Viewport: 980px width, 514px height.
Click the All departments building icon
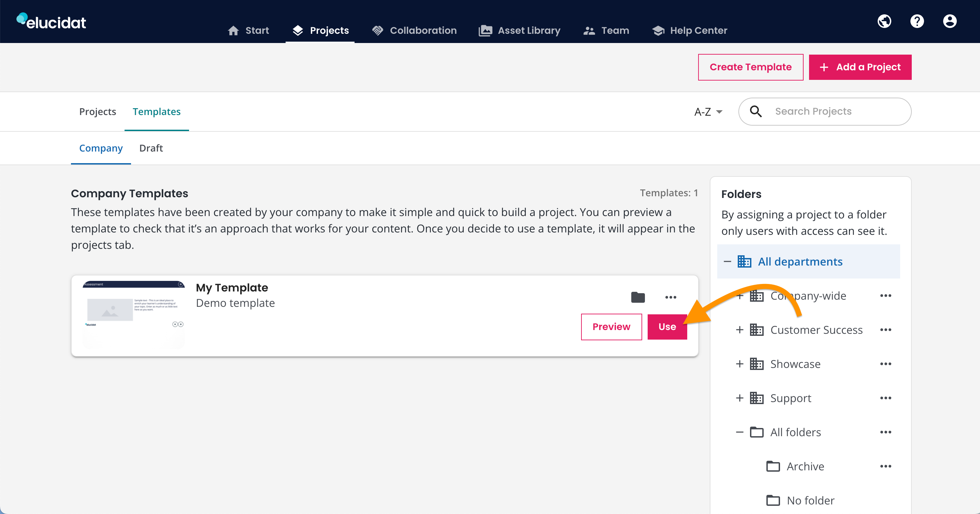point(744,261)
